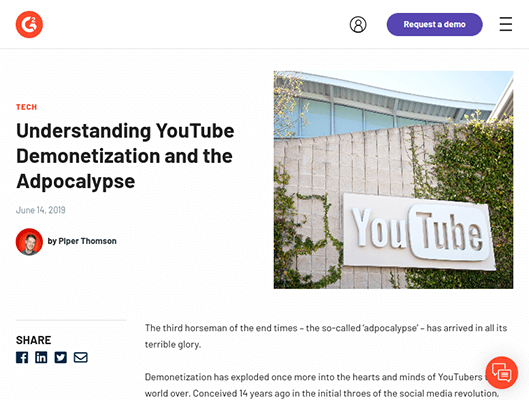529x400 pixels.
Task: Open the TECH category link
Action: tap(27, 107)
